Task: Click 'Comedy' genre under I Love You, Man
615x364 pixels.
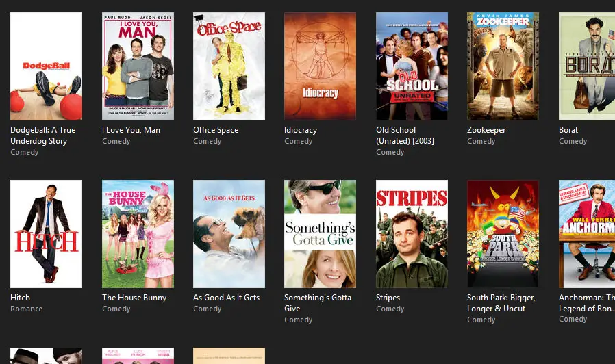Action: [116, 141]
